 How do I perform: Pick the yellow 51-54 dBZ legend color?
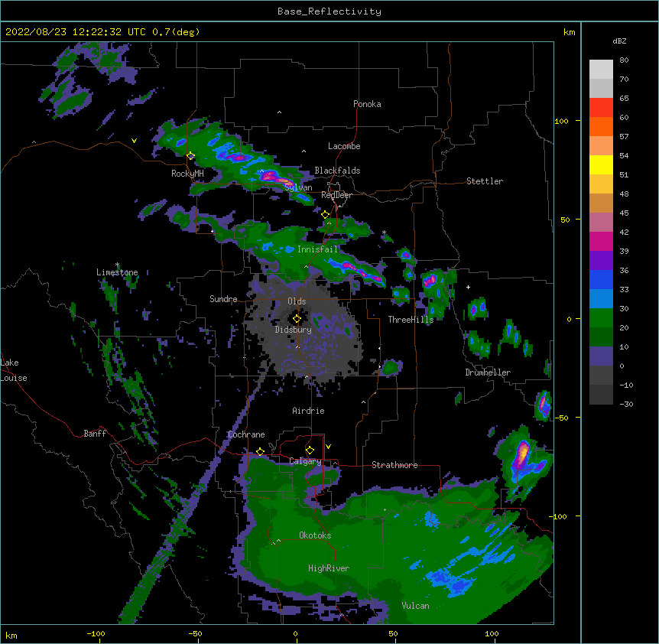point(601,164)
